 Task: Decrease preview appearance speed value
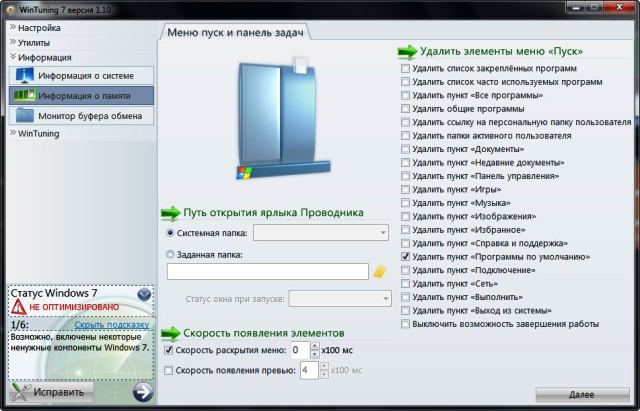(x=324, y=375)
